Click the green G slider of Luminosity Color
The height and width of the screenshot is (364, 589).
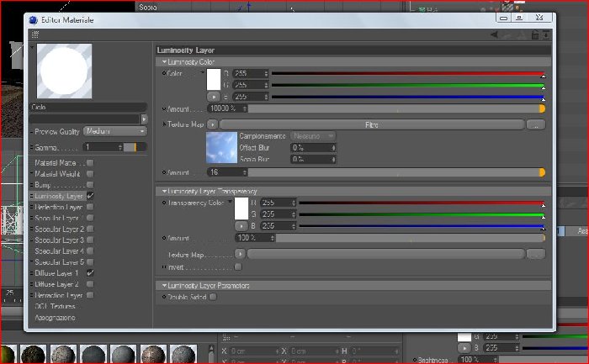[408, 86]
